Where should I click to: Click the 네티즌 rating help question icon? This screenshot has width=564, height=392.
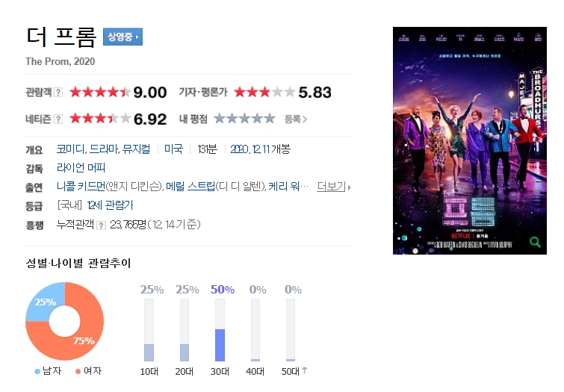pos(58,119)
